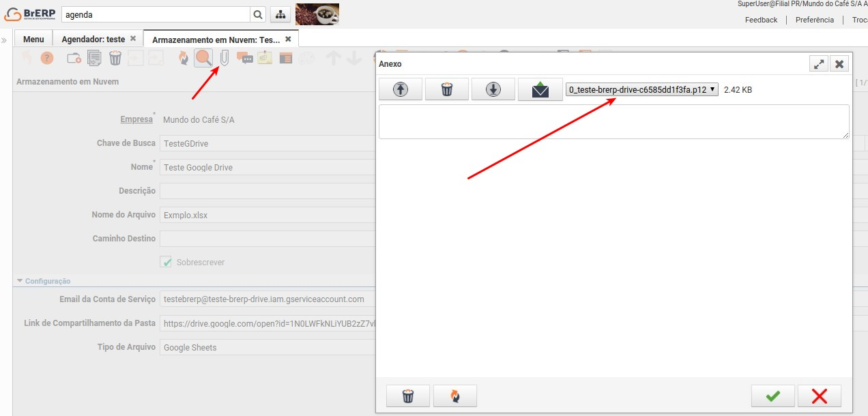The height and width of the screenshot is (416, 868).
Task: Click the search magnifier next to agenda field
Action: (x=259, y=14)
